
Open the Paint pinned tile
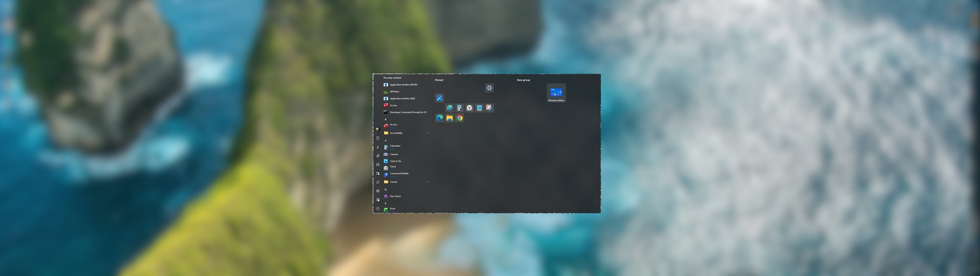[x=449, y=108]
